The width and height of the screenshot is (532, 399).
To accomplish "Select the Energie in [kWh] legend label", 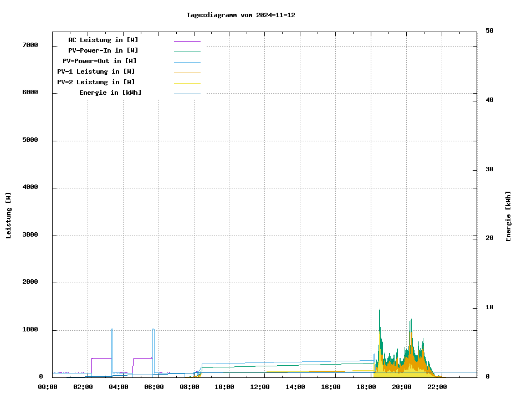I will point(110,93).
